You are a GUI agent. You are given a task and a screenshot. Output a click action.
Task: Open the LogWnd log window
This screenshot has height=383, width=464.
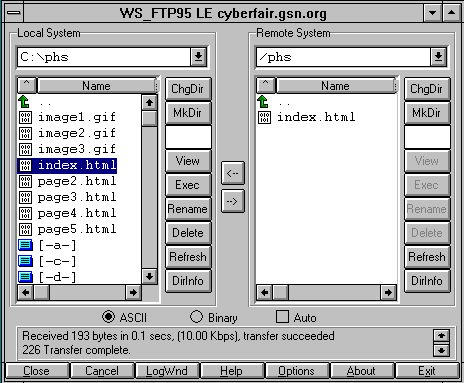click(x=167, y=371)
